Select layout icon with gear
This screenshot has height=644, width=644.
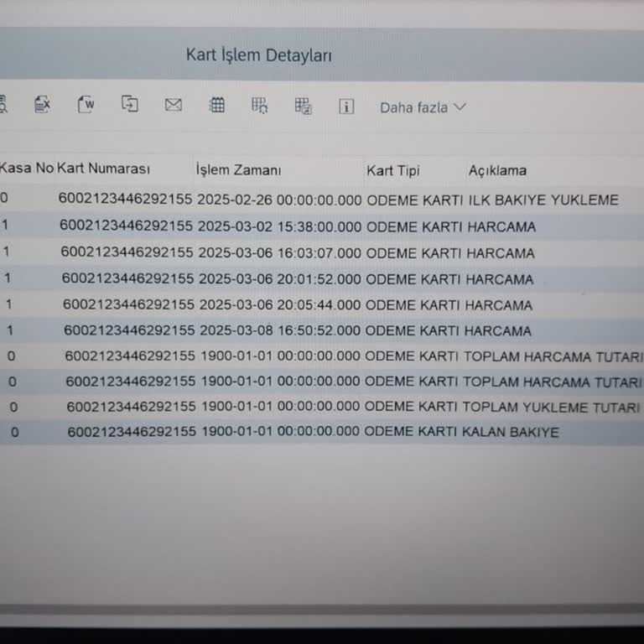coord(260,106)
